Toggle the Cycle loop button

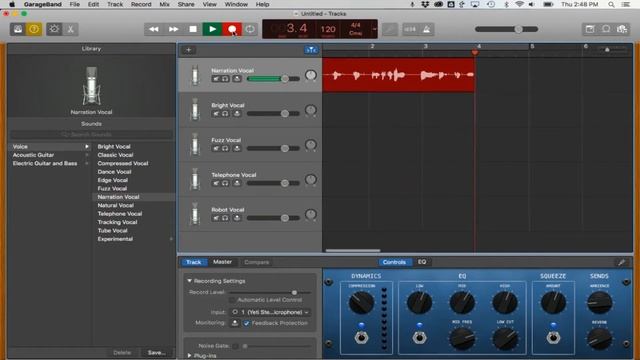[x=250, y=29]
